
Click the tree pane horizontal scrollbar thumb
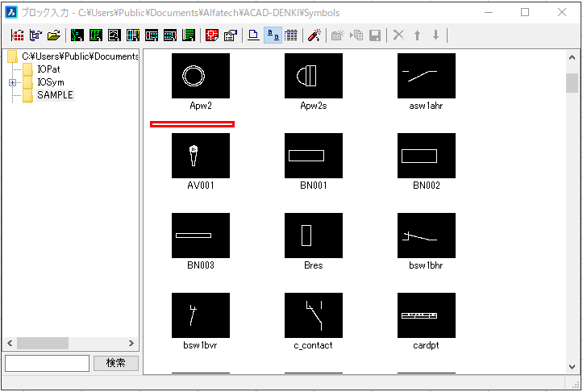(x=43, y=344)
